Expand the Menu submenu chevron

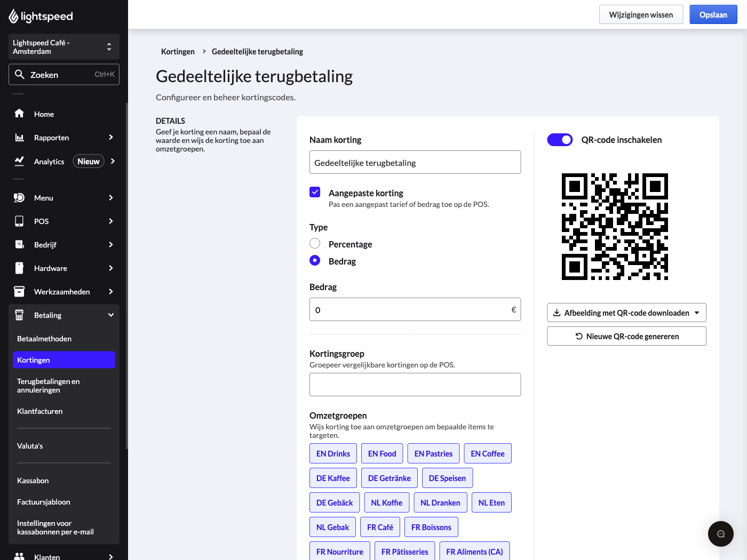[111, 197]
